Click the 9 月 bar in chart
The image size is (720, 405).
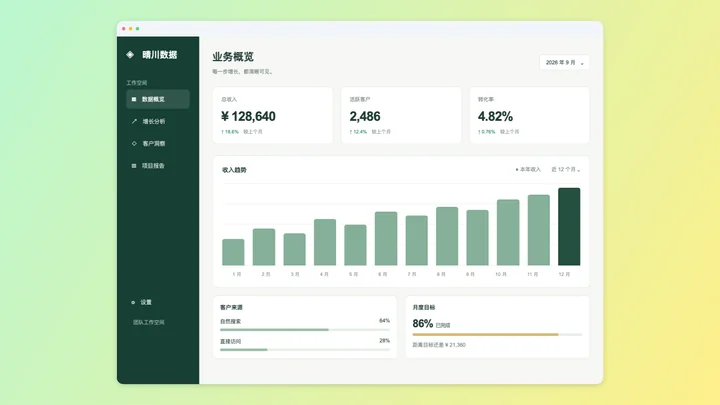coord(478,238)
